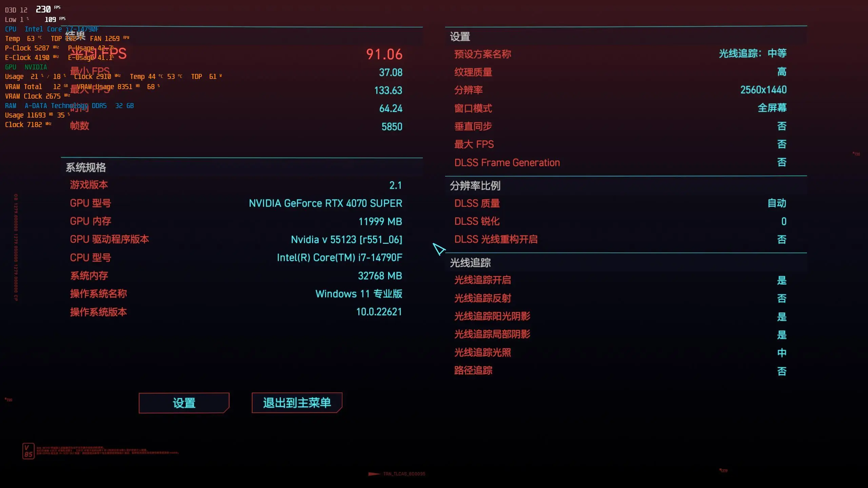This screenshot has height=488, width=868.
Task: Click 帧数 (Frame Count) 5850 display
Action: coord(391,126)
